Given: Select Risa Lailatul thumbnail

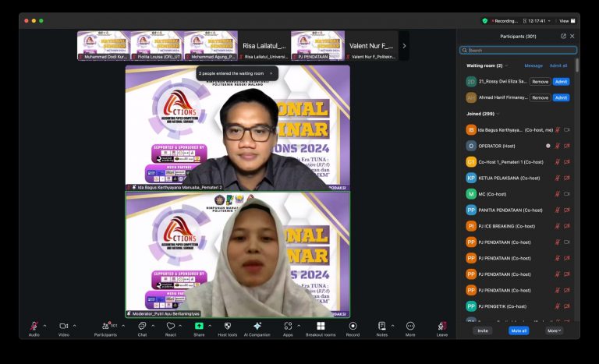Looking at the screenshot, I should pyautogui.click(x=264, y=45).
